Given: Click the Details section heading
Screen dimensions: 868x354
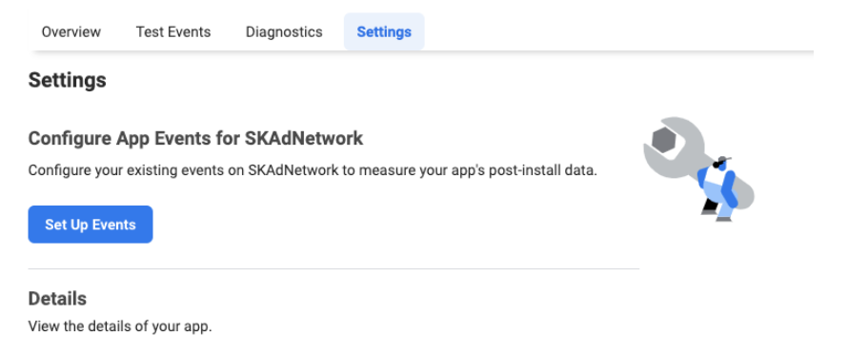Looking at the screenshot, I should point(57,299).
